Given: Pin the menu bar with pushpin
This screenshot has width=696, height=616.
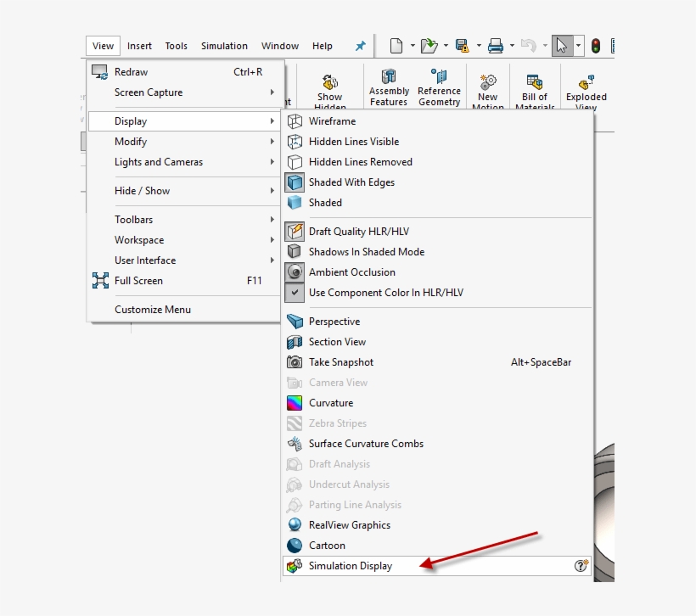Looking at the screenshot, I should [360, 46].
